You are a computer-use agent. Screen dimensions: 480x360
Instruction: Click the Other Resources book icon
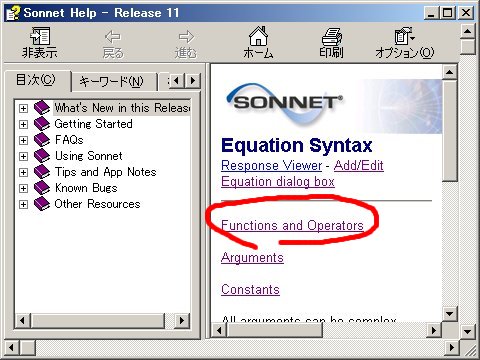(x=42, y=204)
